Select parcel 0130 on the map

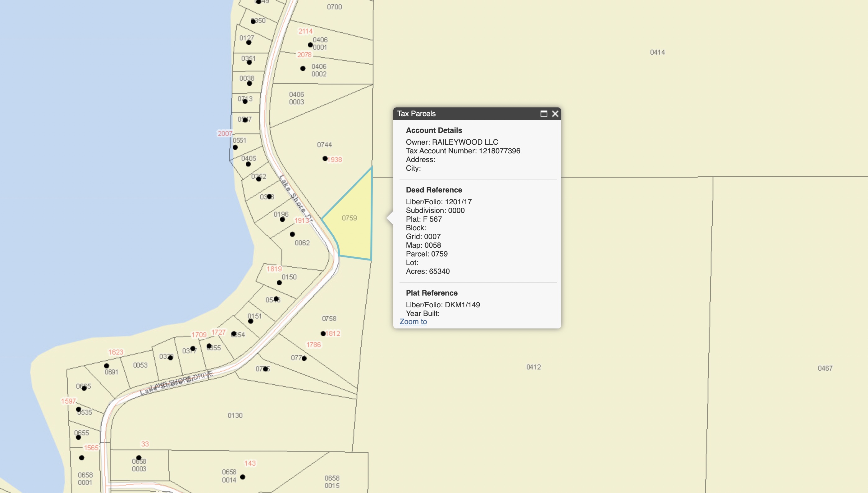235,415
